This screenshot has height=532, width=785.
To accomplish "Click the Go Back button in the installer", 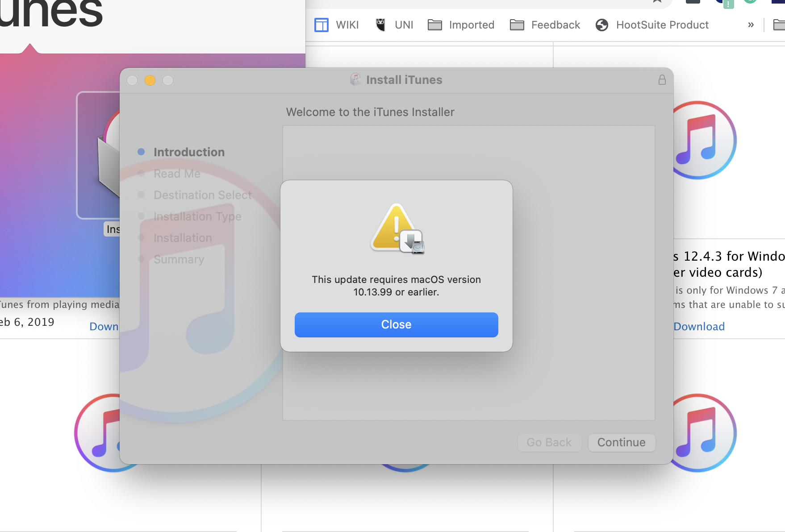I will (x=549, y=442).
